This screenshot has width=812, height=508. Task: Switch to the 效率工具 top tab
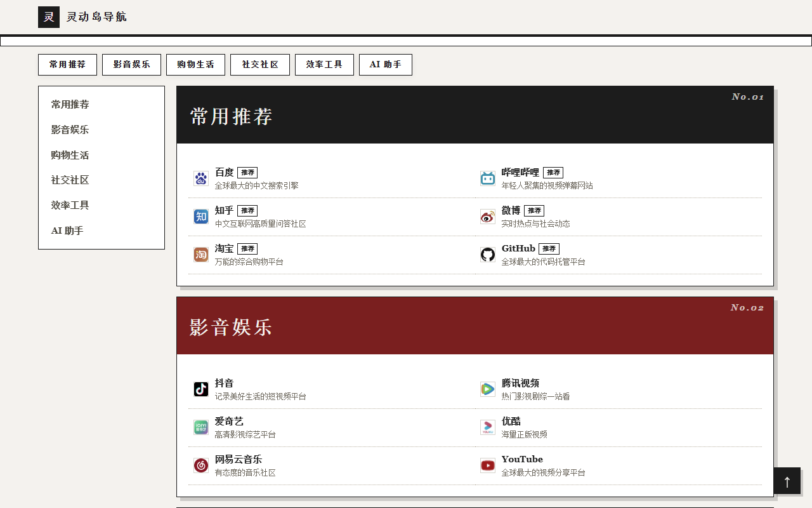coord(324,65)
